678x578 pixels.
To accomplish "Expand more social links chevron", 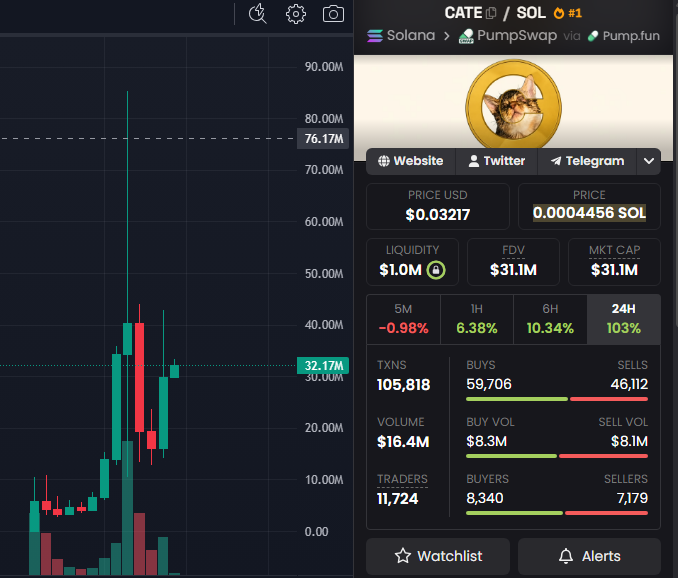I will (x=649, y=161).
